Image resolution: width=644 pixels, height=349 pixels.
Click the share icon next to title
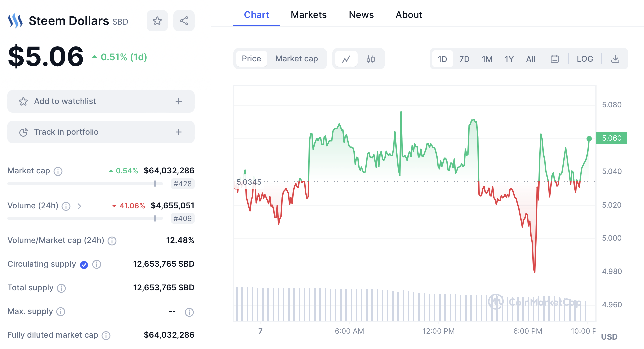coord(184,21)
